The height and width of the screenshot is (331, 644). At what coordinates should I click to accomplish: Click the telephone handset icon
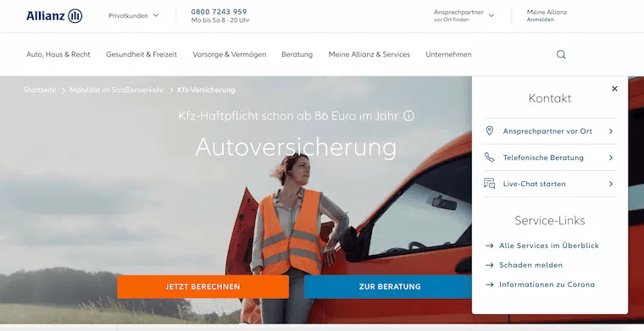tap(489, 157)
